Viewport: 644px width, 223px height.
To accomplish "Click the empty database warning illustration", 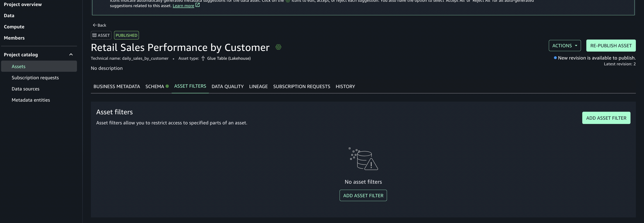I will point(363,159).
